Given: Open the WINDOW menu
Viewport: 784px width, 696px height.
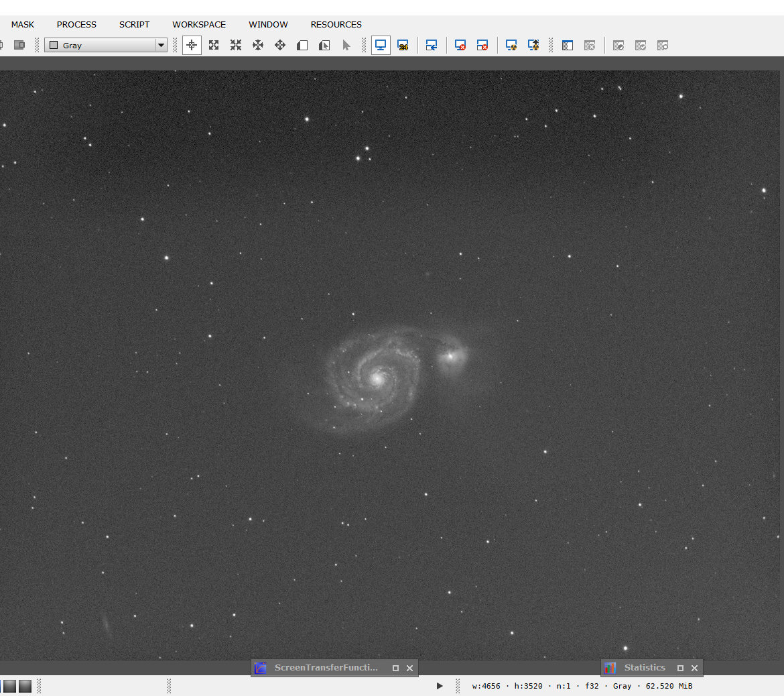Looking at the screenshot, I should click(268, 25).
